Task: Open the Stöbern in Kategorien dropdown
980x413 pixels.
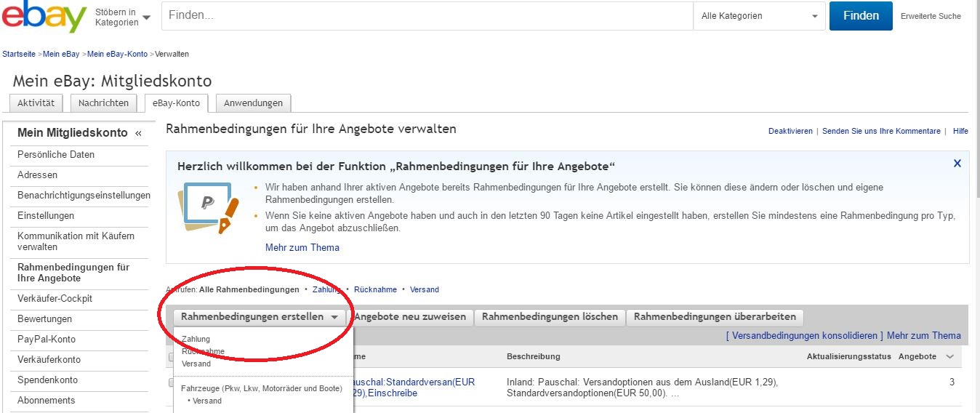Action: (123, 17)
